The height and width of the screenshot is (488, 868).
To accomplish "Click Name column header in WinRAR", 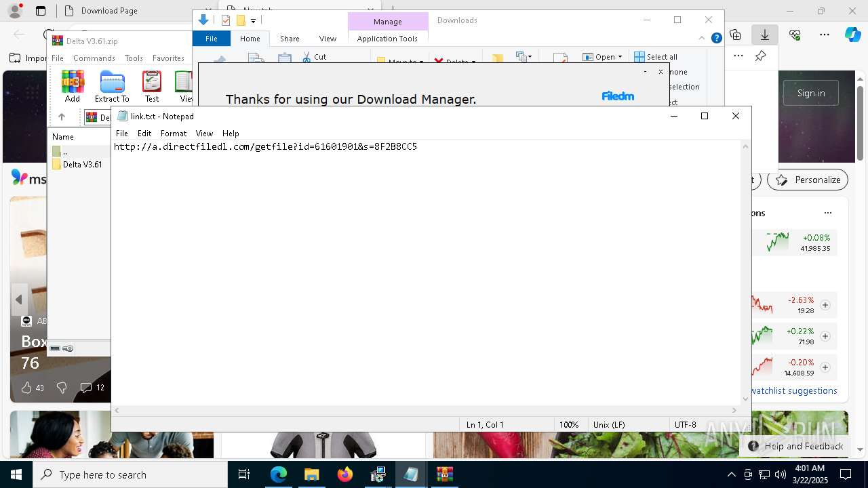I will (63, 137).
